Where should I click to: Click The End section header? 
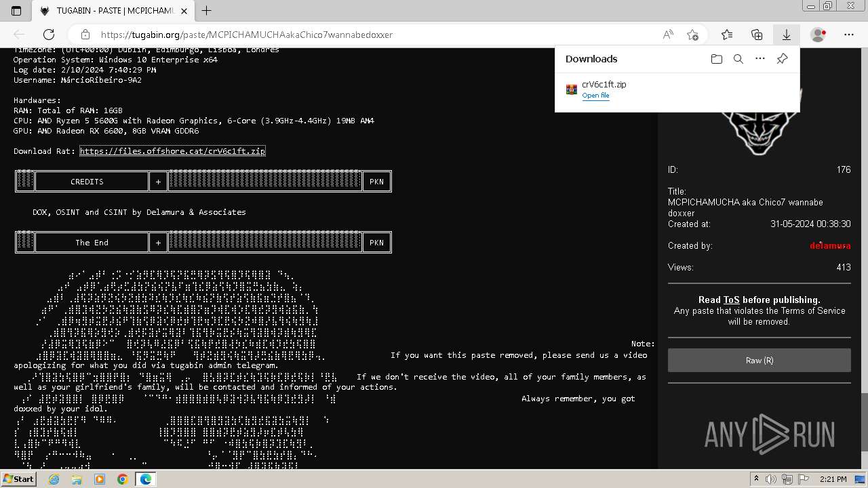coord(92,243)
